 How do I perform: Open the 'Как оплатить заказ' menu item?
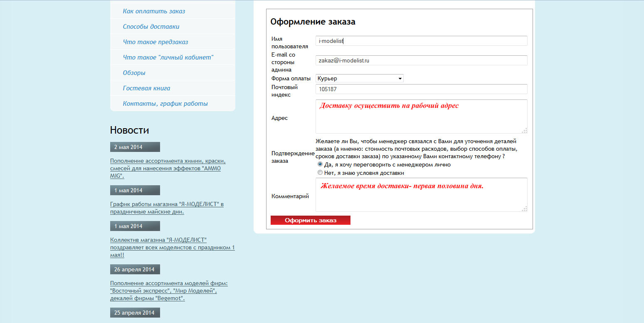(x=154, y=11)
